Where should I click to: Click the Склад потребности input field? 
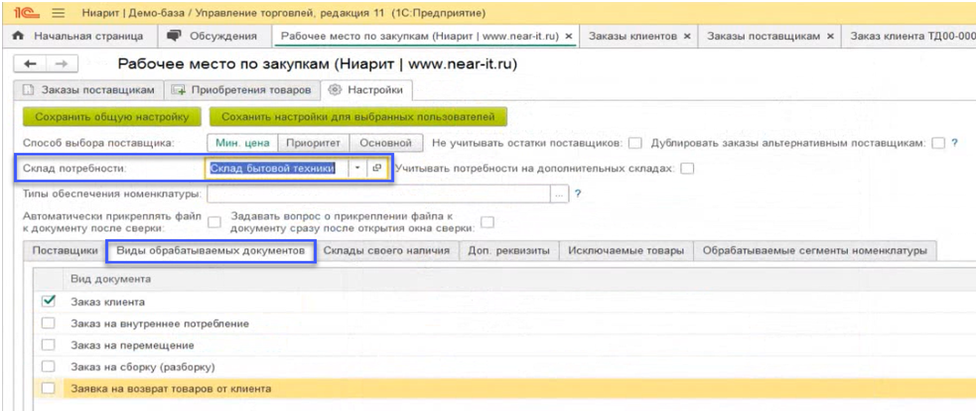277,168
